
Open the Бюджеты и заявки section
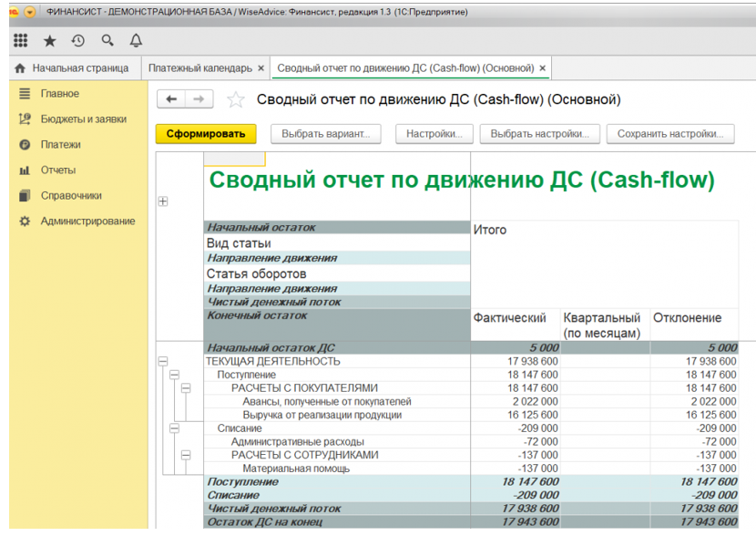(x=84, y=119)
